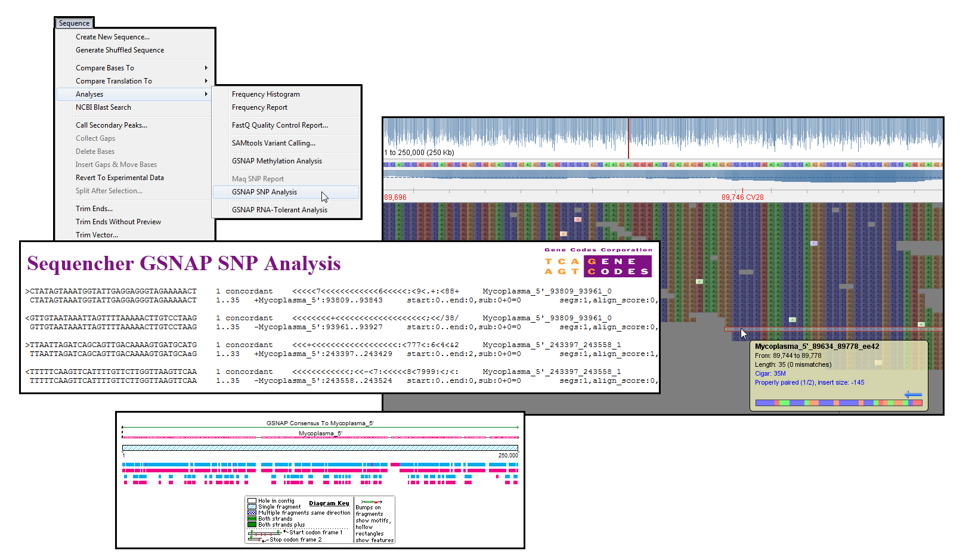Select GSNAP SNP Analysis
This screenshot has width=969, height=560.
[264, 192]
